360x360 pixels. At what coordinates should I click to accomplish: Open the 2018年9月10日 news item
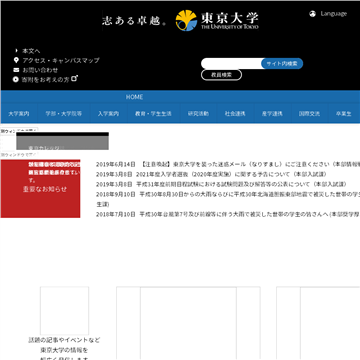coord(228,199)
